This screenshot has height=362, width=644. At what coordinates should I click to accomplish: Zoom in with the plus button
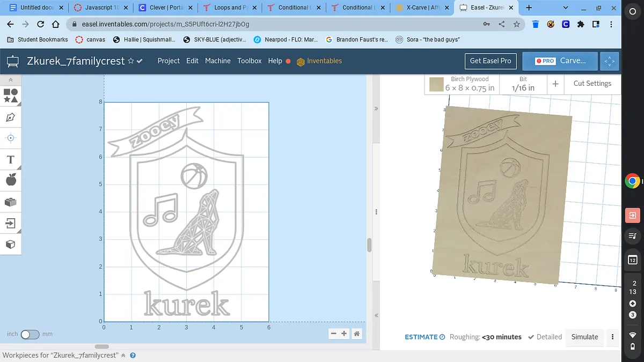(345, 334)
